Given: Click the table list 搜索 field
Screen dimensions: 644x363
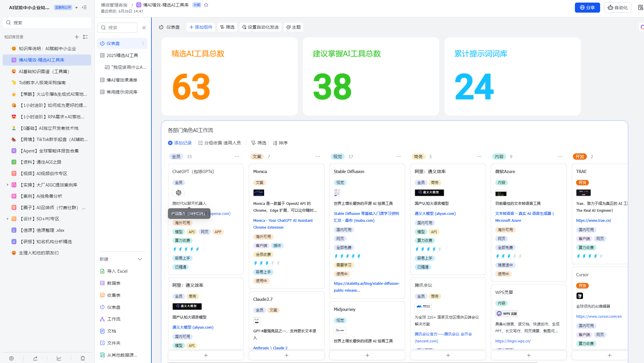Looking at the screenshot, I should pos(117,28).
